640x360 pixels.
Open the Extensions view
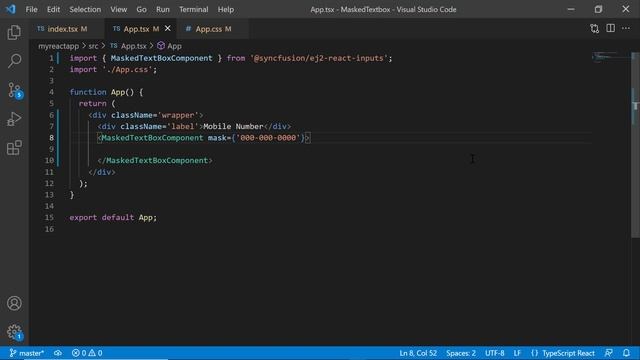point(14,148)
